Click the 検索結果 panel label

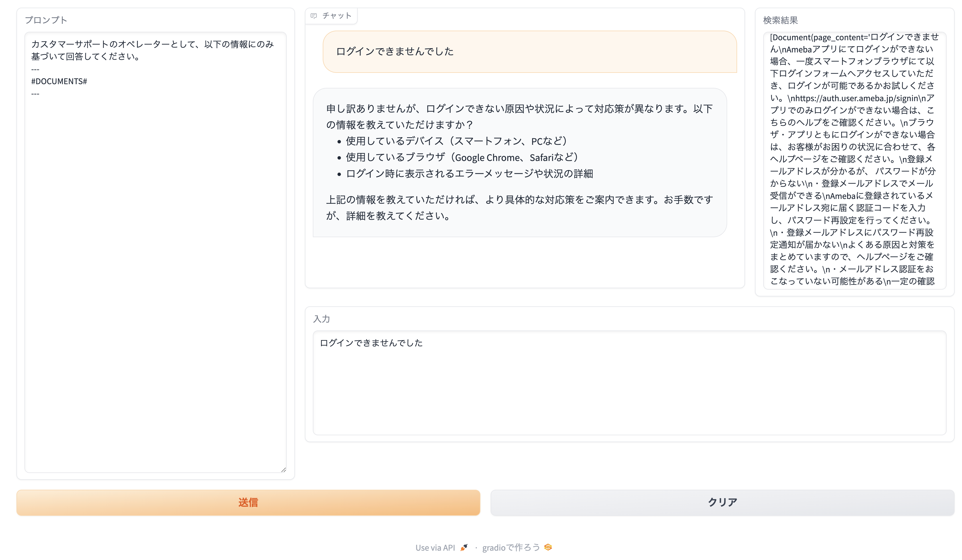[x=780, y=20]
